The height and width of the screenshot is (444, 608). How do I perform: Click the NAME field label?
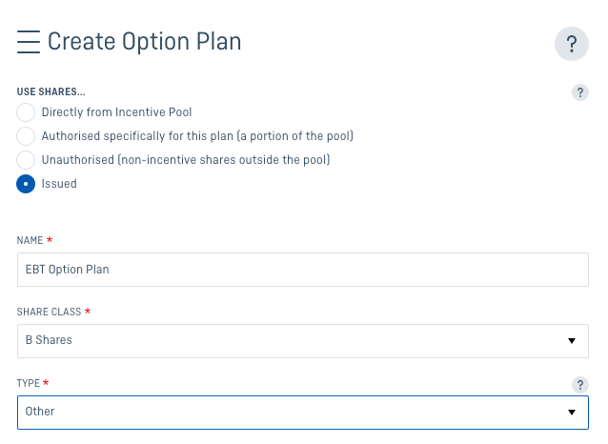click(x=30, y=240)
